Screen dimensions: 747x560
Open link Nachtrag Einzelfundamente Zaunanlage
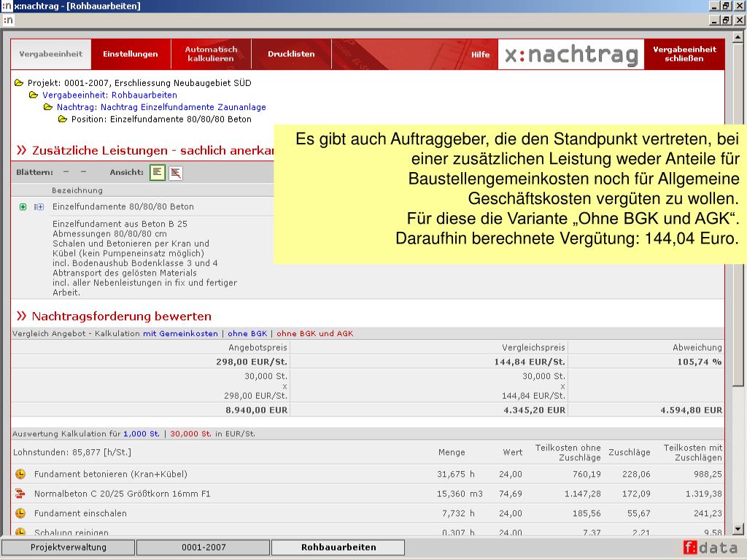click(x=161, y=107)
